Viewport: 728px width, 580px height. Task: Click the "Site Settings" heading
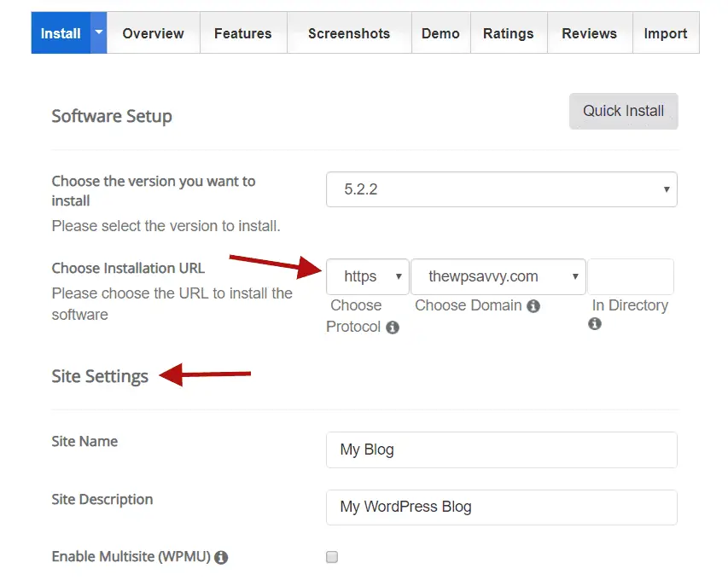[100, 376]
